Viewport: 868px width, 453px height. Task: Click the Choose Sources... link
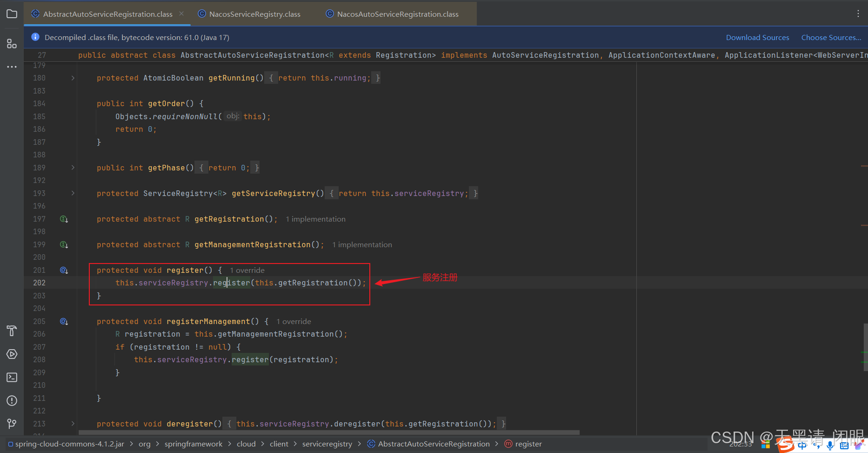[x=831, y=37]
